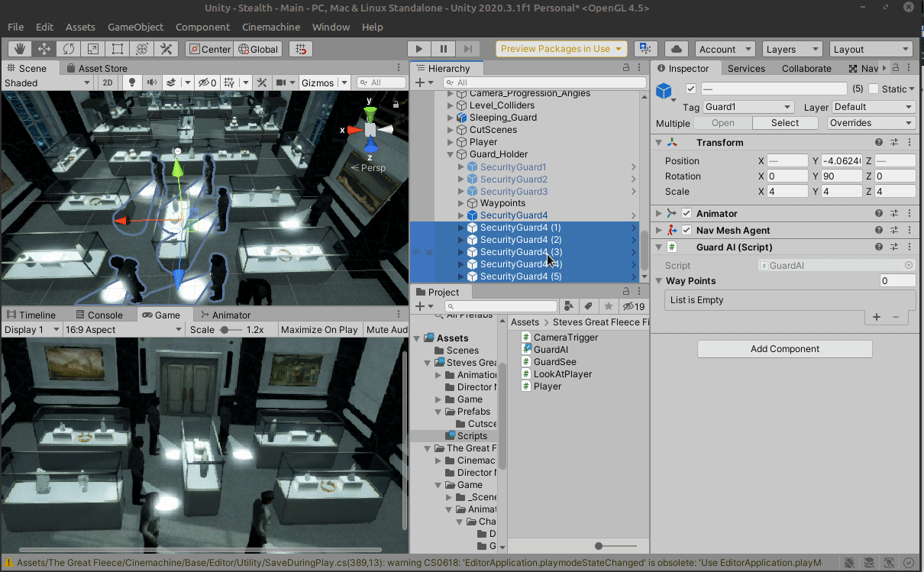Switch to the Services tab
This screenshot has width=924, height=572.
click(x=746, y=68)
